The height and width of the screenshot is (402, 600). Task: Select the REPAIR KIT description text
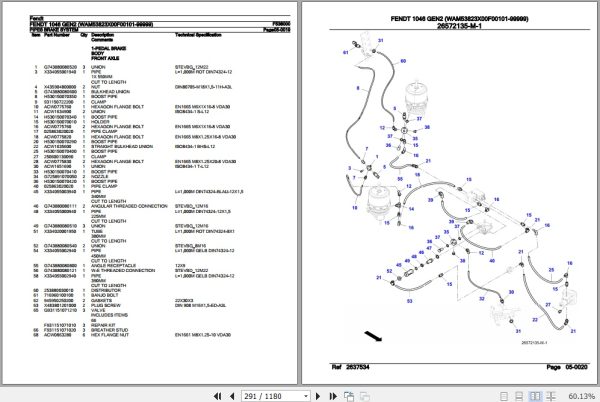tap(102, 325)
